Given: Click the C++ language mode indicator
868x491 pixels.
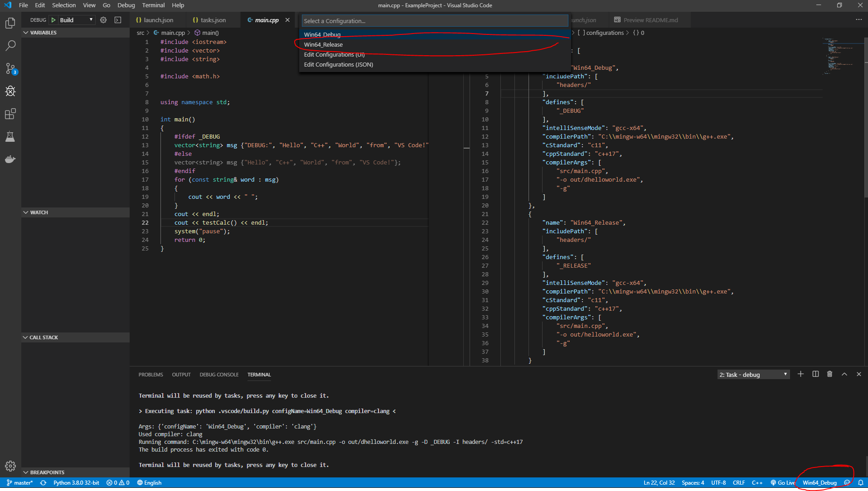Looking at the screenshot, I should (757, 483).
